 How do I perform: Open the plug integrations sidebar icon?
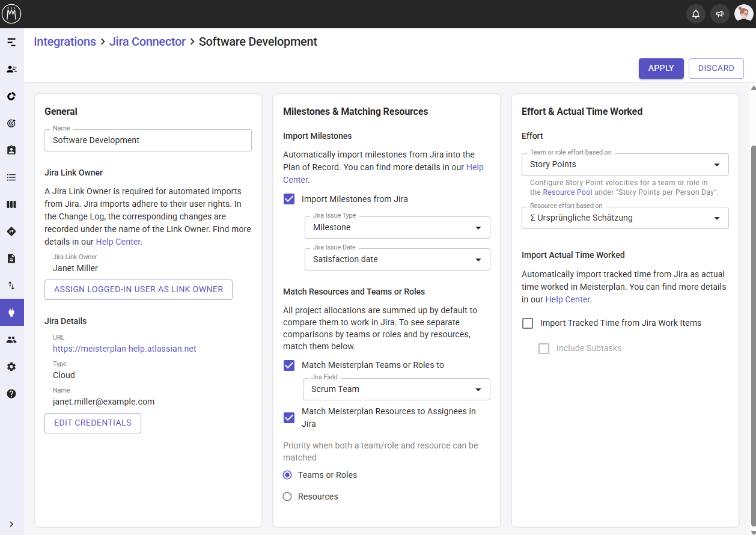click(11, 313)
